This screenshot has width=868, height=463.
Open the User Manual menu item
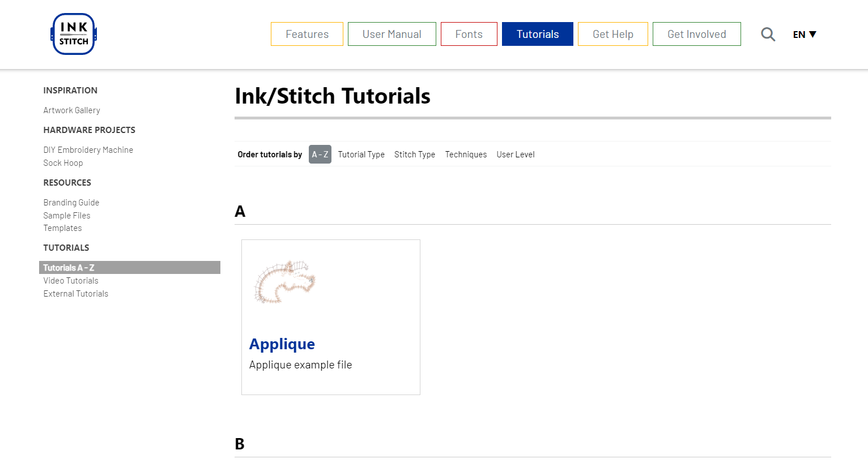coord(392,34)
